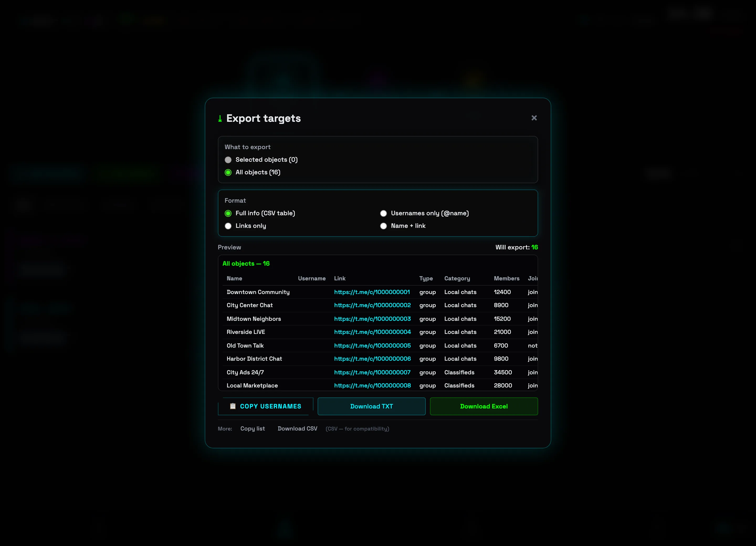The width and height of the screenshot is (756, 546).
Task: Click the Download CSV link
Action: pos(297,429)
